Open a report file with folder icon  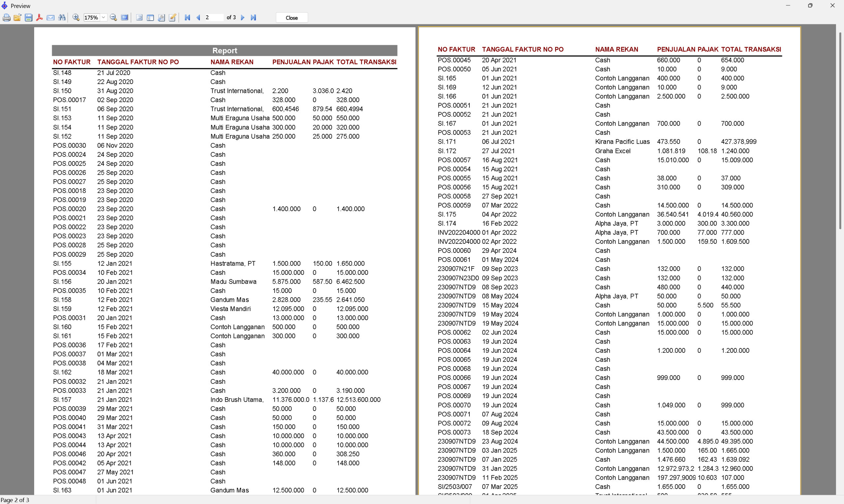17,18
